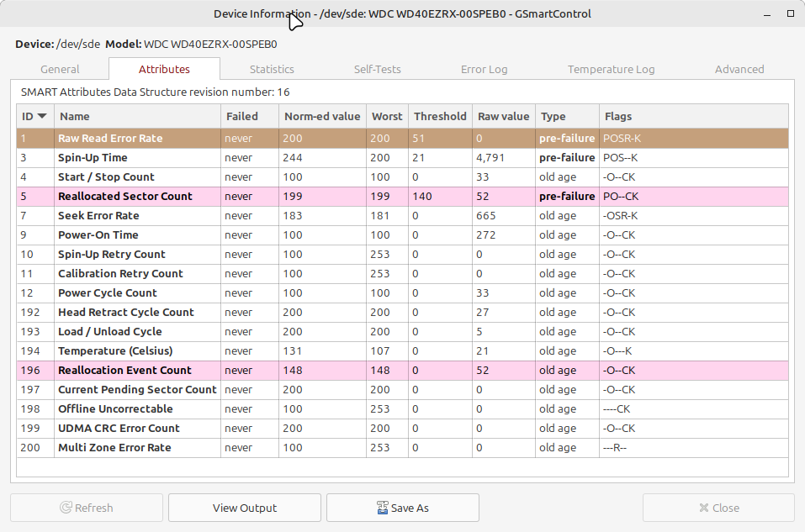Sort by the Flags column header
Image resolution: width=805 pixels, height=532 pixels.
pos(694,117)
